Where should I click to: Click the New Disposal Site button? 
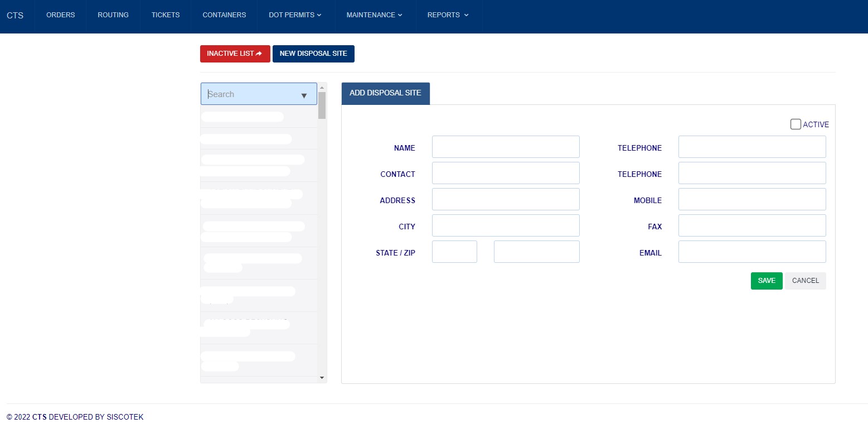pos(313,54)
